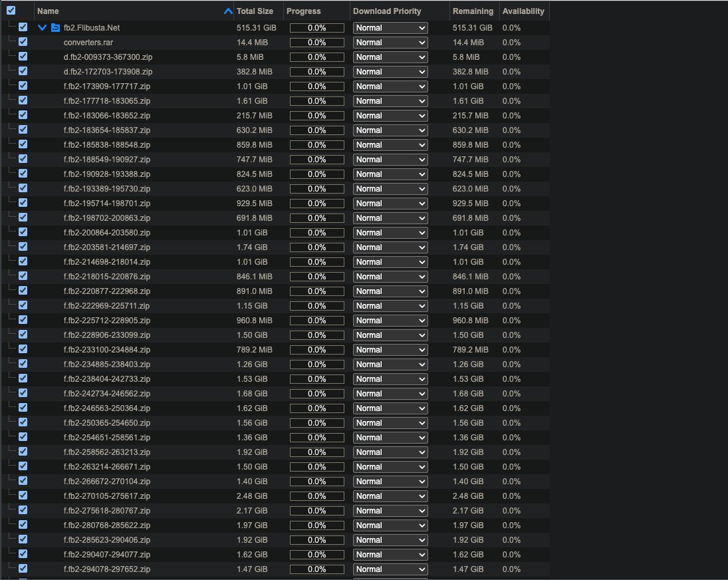Select file f.fb2-290407-294077.zip

click(x=107, y=555)
